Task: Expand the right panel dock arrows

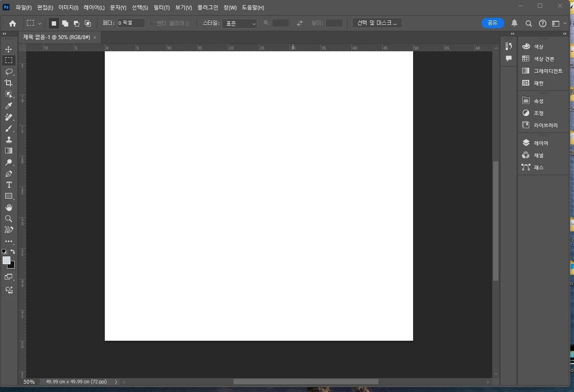Action: (565, 33)
